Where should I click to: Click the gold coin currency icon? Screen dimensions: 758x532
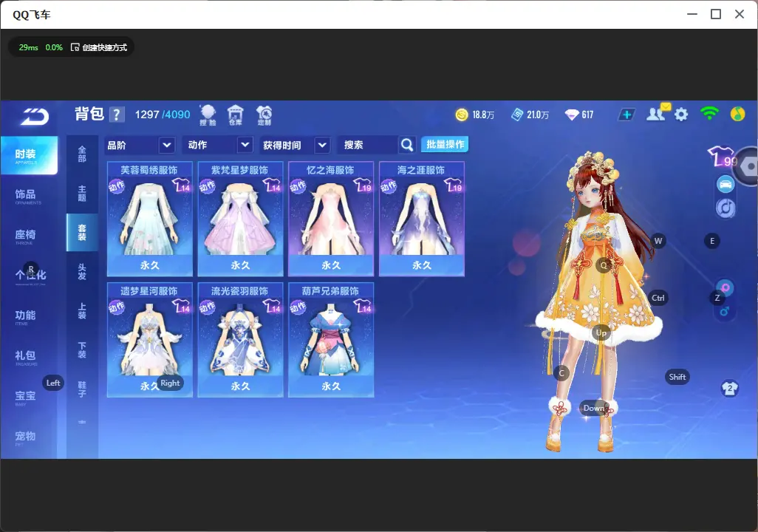tap(462, 115)
